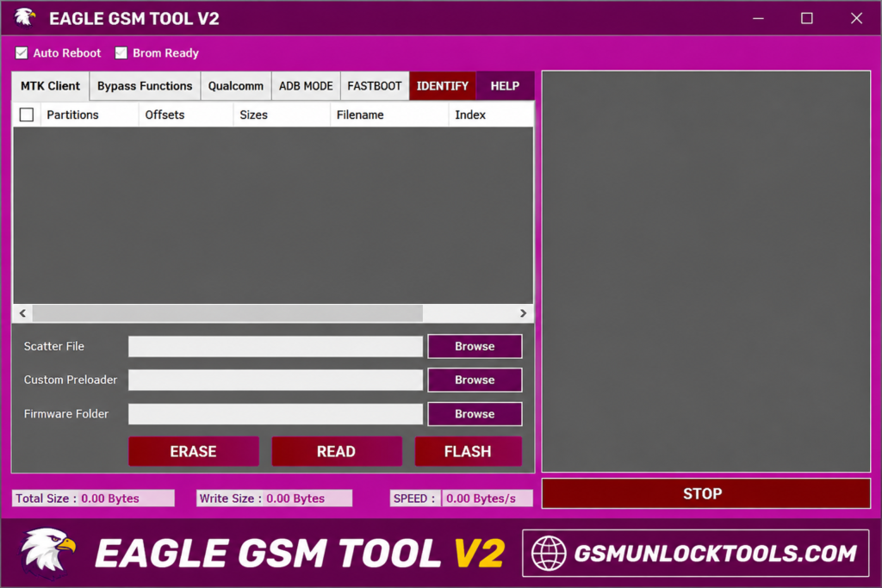Image resolution: width=882 pixels, height=588 pixels.
Task: Tick the select-all partitions checkbox
Action: [27, 115]
